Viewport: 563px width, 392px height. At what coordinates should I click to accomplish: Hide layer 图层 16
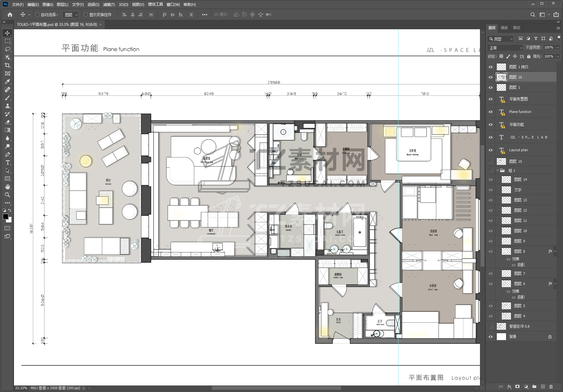491,77
